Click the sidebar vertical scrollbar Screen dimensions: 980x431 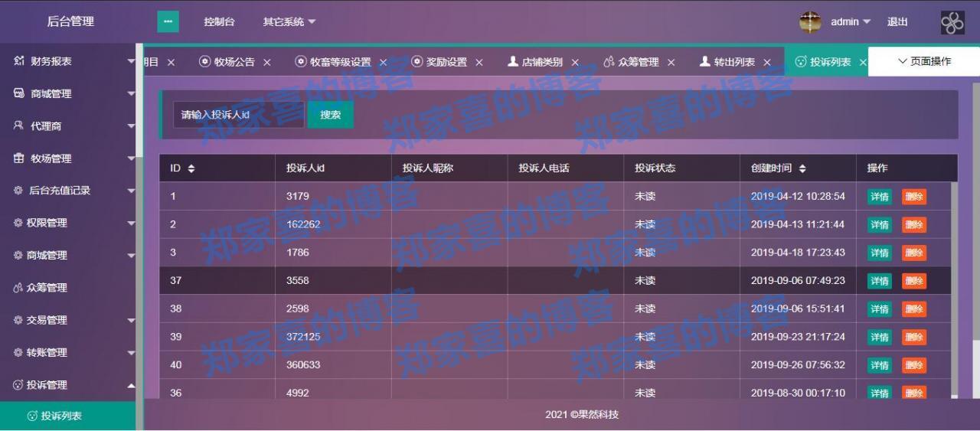(139, 100)
